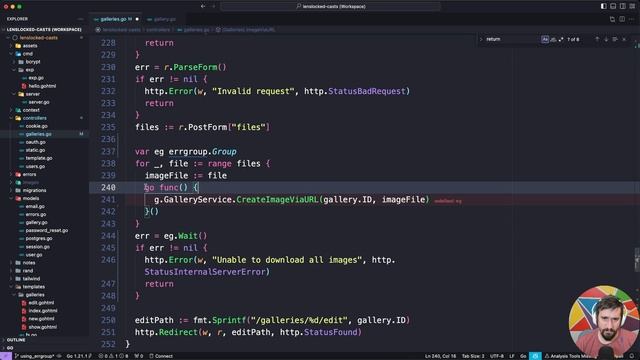Select galleries.go in explorer
This screenshot has height=360, width=640.
point(38,134)
